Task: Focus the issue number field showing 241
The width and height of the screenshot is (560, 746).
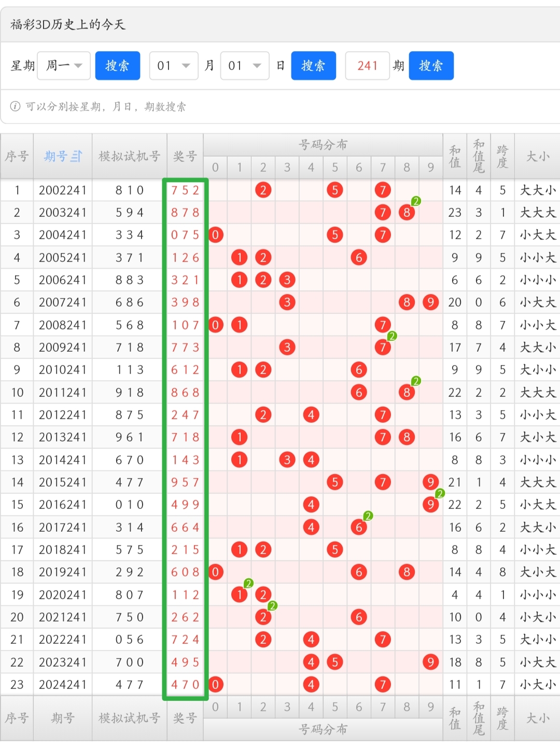Action: 368,66
